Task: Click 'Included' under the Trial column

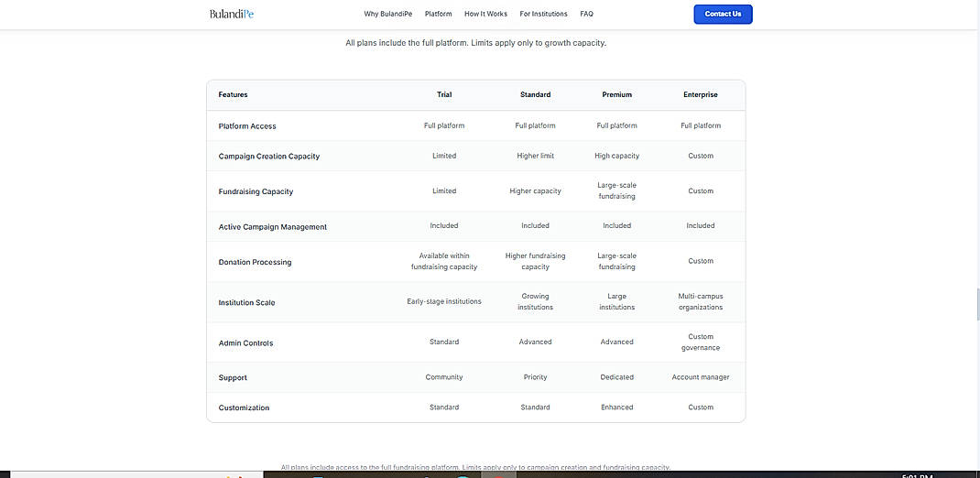Action: pos(444,225)
